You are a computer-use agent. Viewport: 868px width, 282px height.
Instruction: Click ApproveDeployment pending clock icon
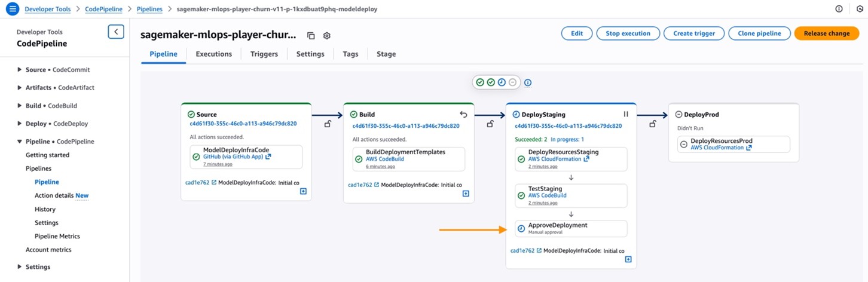click(x=521, y=229)
